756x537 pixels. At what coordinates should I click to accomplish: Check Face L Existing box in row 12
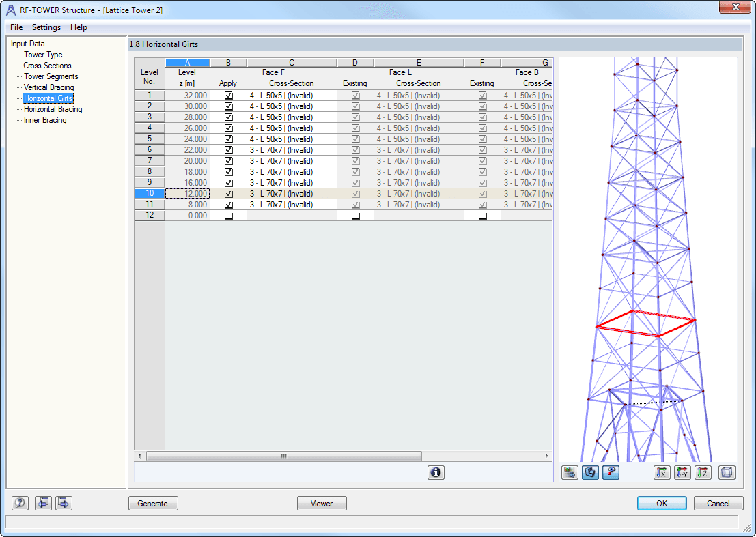(x=355, y=216)
